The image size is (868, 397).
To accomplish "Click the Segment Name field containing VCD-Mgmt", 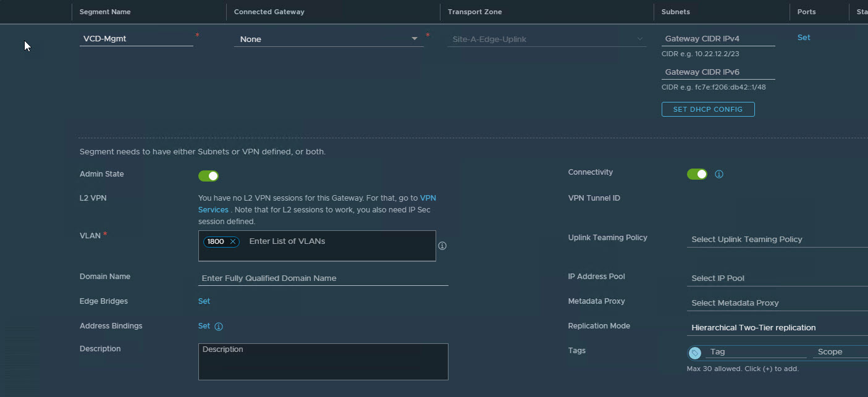I will pyautogui.click(x=136, y=38).
